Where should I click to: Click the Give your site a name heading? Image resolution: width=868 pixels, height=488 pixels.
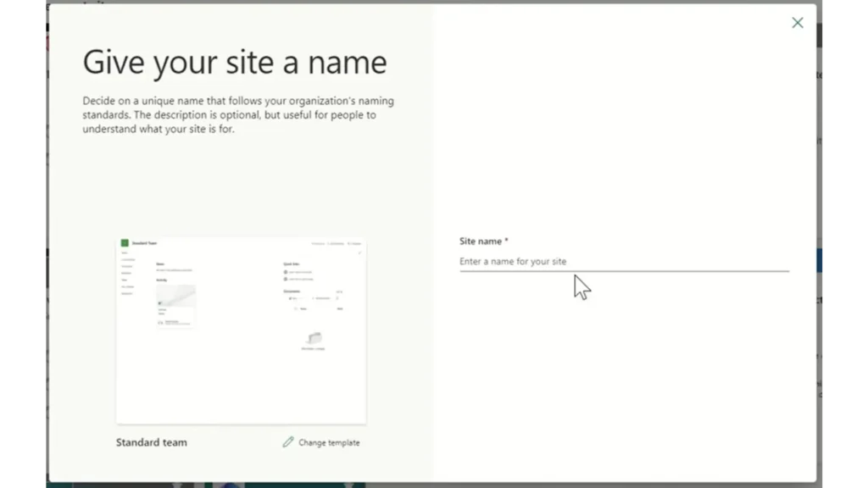coord(235,61)
